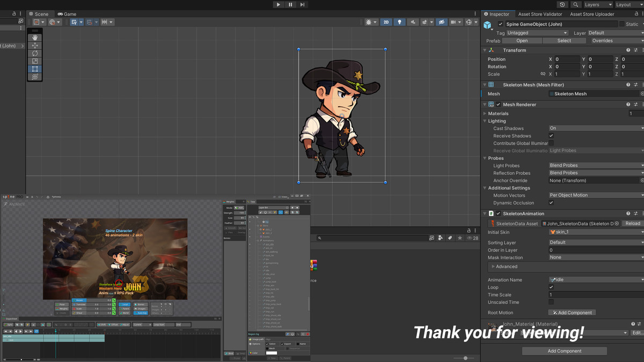Switch to the Game tab

pos(67,14)
